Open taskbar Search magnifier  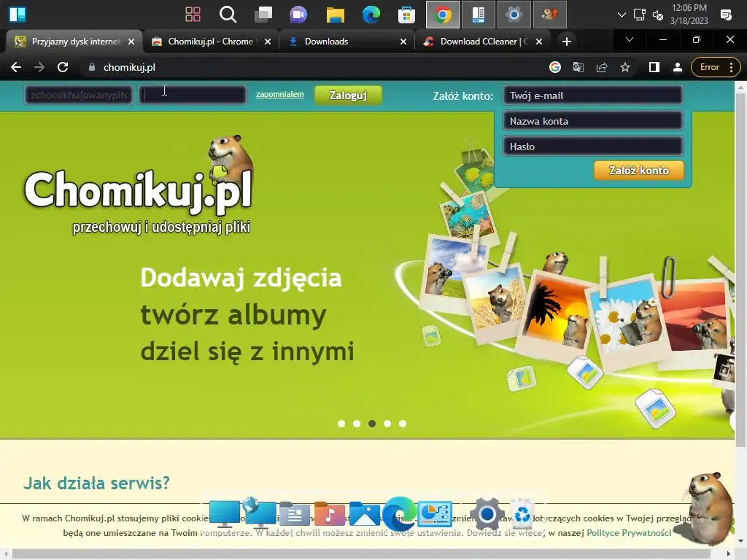click(228, 15)
